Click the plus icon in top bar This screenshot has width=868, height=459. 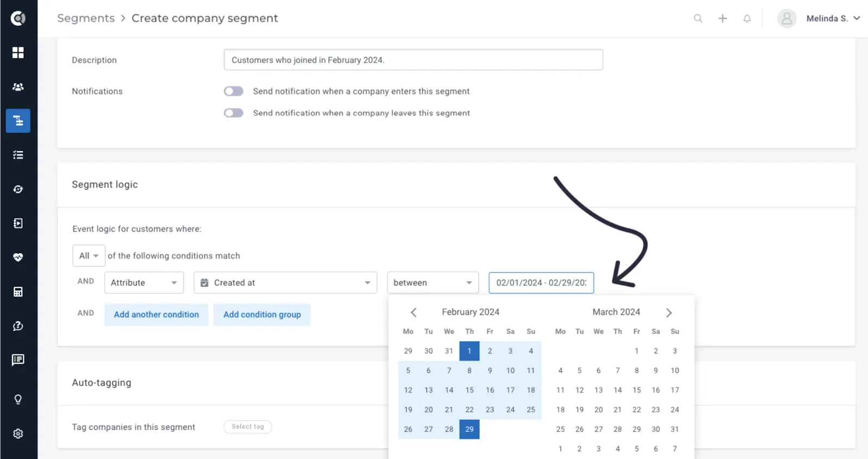(x=723, y=18)
